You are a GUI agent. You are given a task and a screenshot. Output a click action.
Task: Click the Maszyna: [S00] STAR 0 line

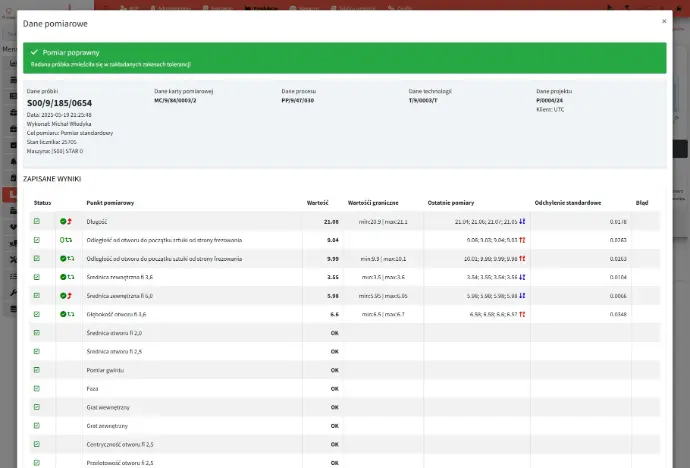click(x=55, y=151)
